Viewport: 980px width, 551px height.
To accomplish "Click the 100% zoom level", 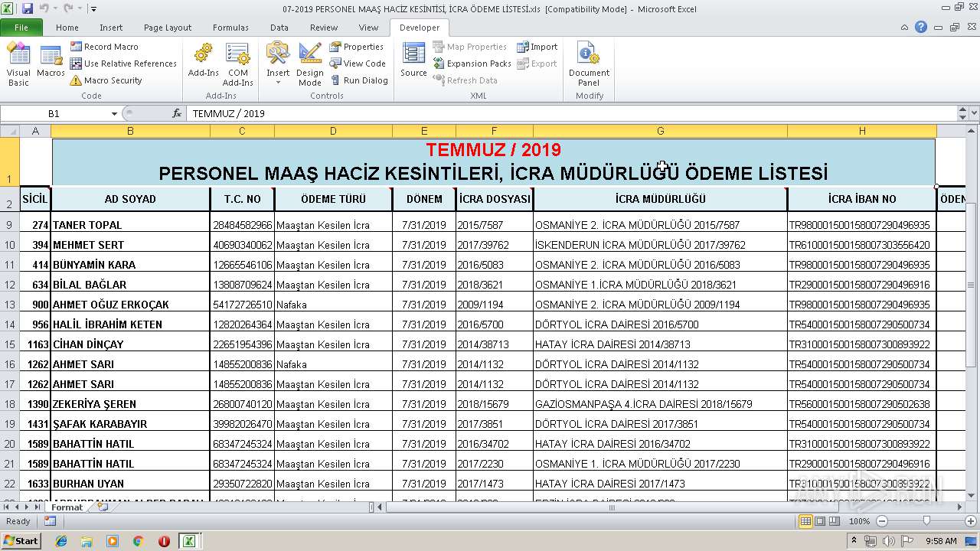I will [859, 521].
